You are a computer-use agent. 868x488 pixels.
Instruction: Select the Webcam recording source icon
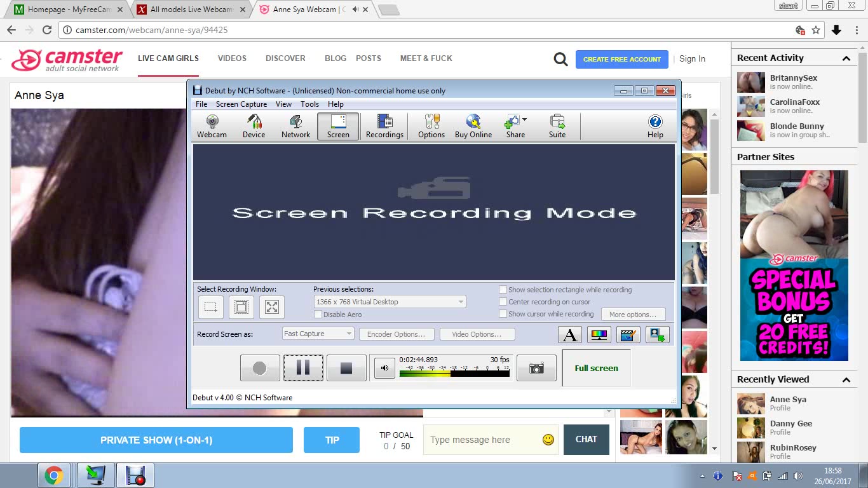pyautogui.click(x=212, y=126)
